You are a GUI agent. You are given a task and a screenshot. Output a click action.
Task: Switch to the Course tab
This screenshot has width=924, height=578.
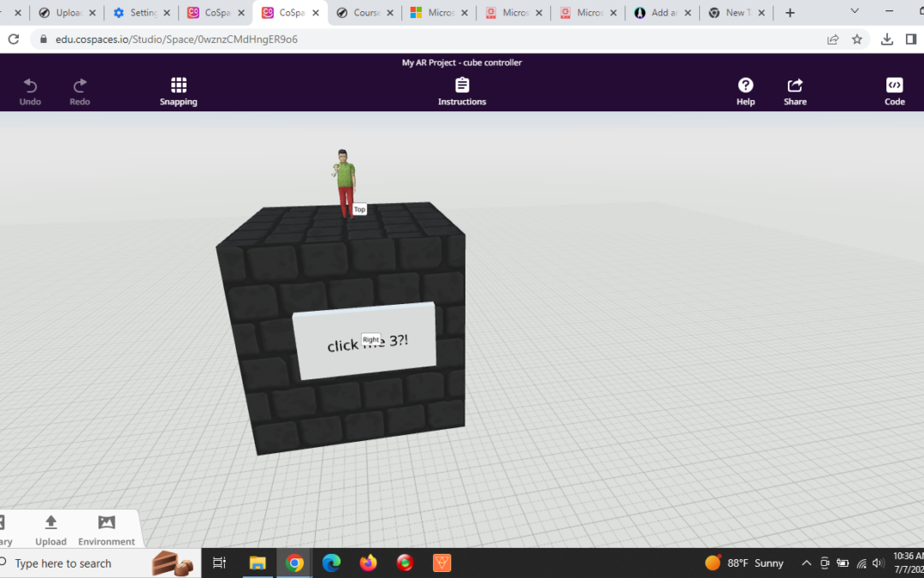(364, 13)
